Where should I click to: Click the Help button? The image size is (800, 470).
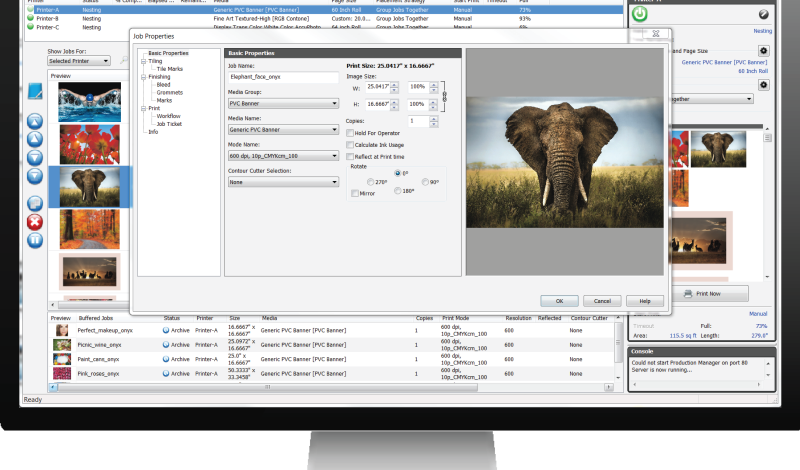(645, 301)
